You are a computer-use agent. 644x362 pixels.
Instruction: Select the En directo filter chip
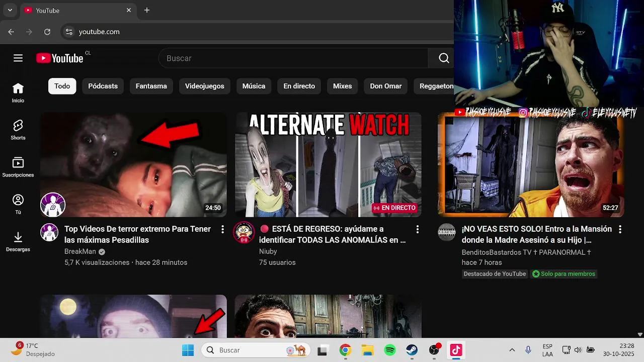299,86
